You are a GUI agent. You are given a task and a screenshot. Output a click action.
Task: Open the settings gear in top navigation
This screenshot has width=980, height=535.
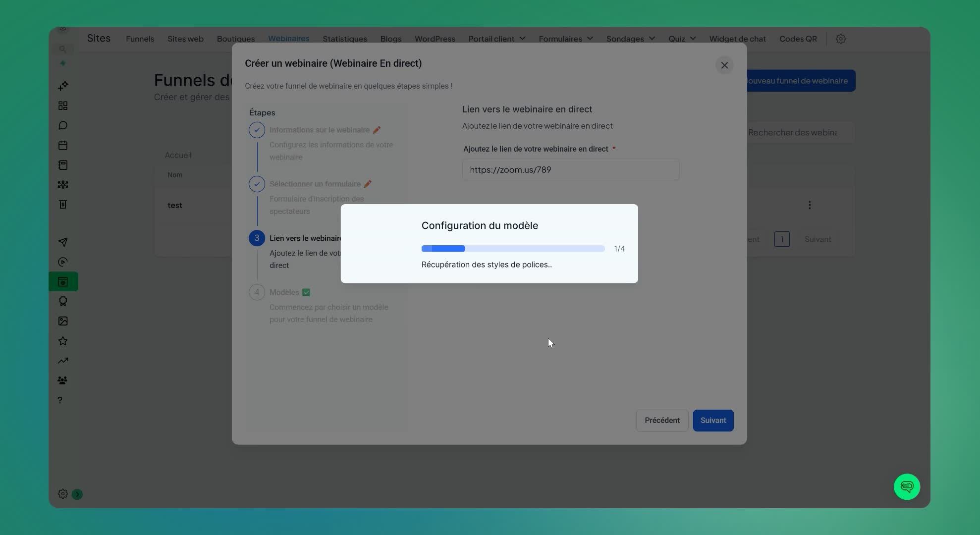841,39
